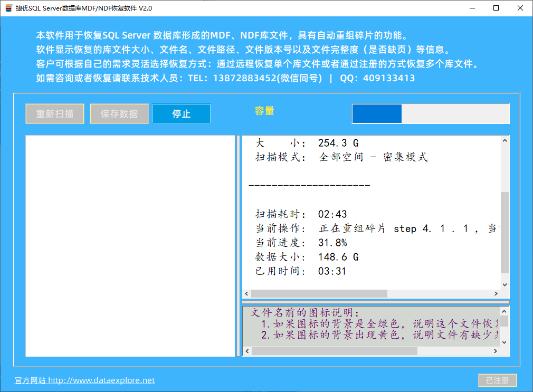Click the application icon in the title bar
This screenshot has height=392, width=533.
[x=8, y=8]
